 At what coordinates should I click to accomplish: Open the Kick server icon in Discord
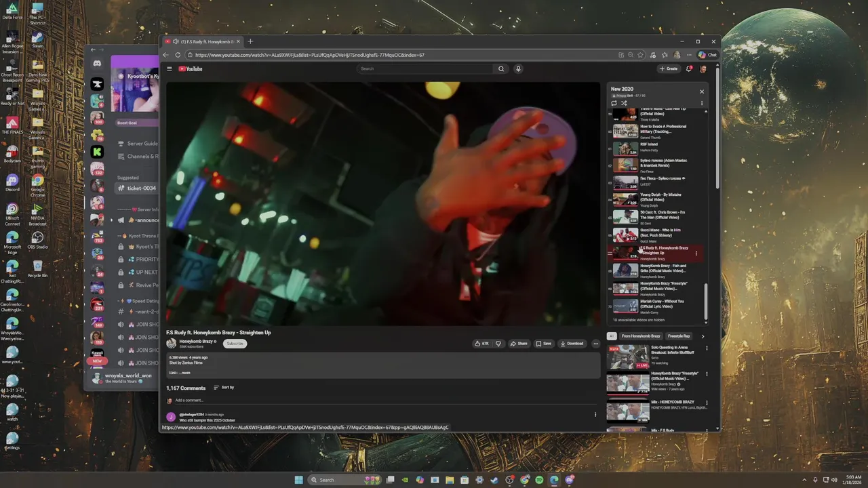pos(97,152)
